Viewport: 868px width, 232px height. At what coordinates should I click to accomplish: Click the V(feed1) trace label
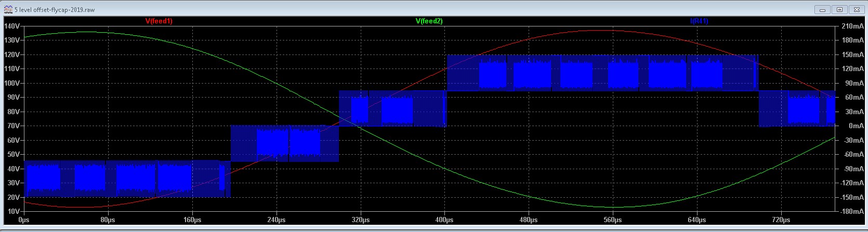pos(159,21)
